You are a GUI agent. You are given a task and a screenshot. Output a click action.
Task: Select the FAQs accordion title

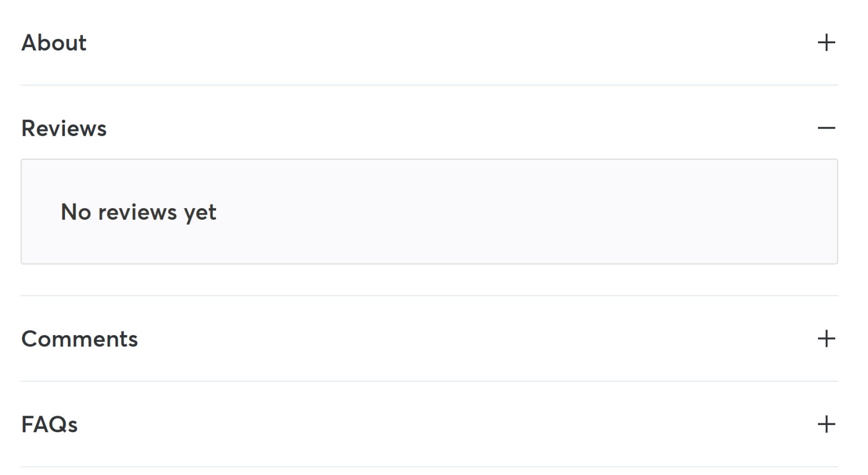click(x=49, y=425)
